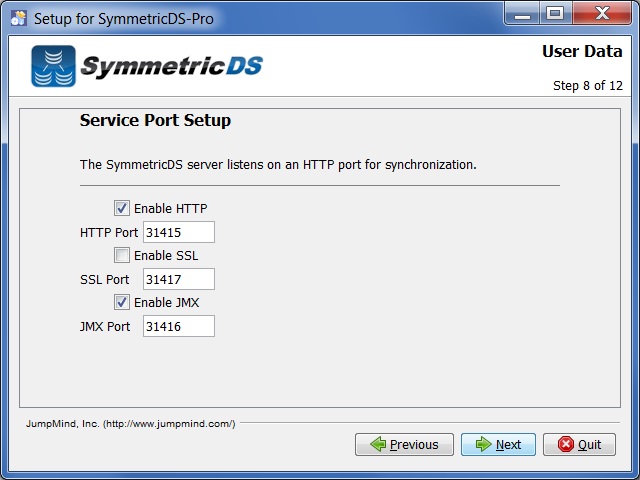Viewport: 640px width, 480px height.
Task: Exit the installer with the Quit button
Action: click(579, 444)
